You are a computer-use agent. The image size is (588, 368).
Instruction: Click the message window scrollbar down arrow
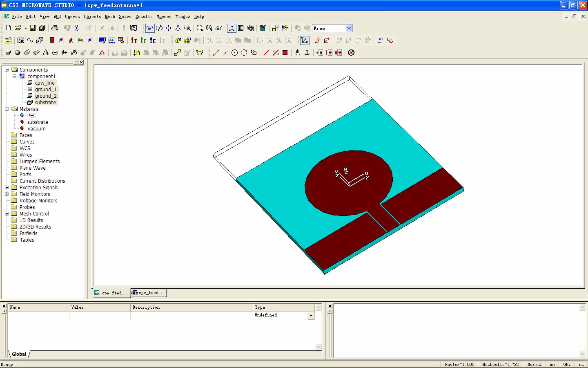(x=583, y=354)
